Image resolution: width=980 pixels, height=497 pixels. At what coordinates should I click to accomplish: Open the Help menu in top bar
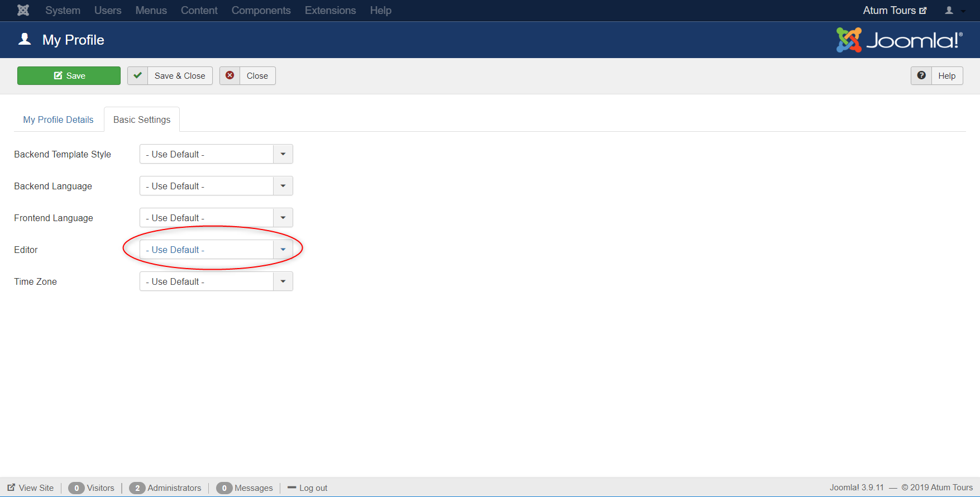point(380,10)
